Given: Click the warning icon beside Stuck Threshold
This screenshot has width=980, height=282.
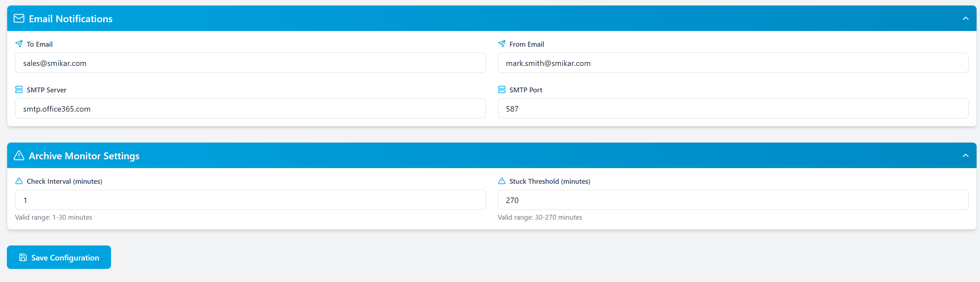Looking at the screenshot, I should click(x=501, y=181).
